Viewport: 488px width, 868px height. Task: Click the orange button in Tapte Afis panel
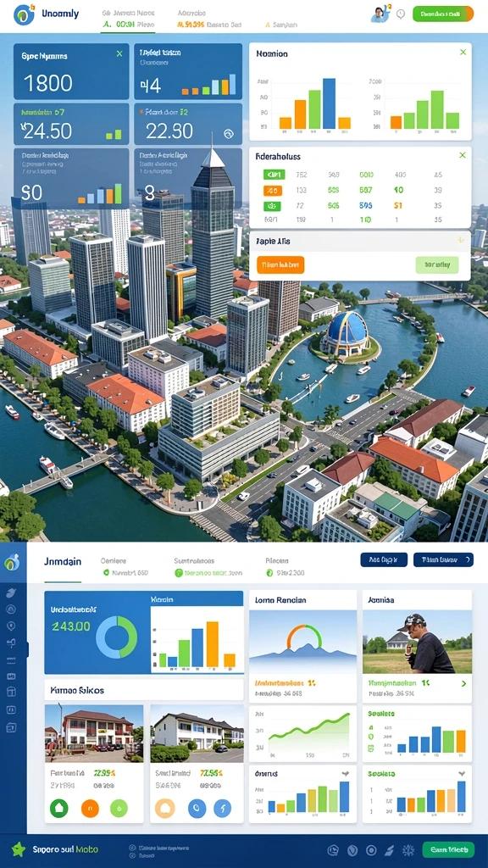point(280,264)
